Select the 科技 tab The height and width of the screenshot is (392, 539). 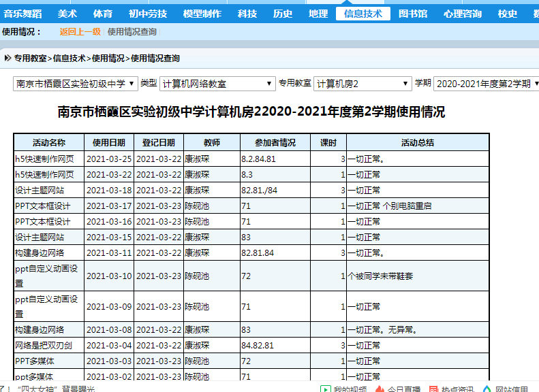coord(247,14)
